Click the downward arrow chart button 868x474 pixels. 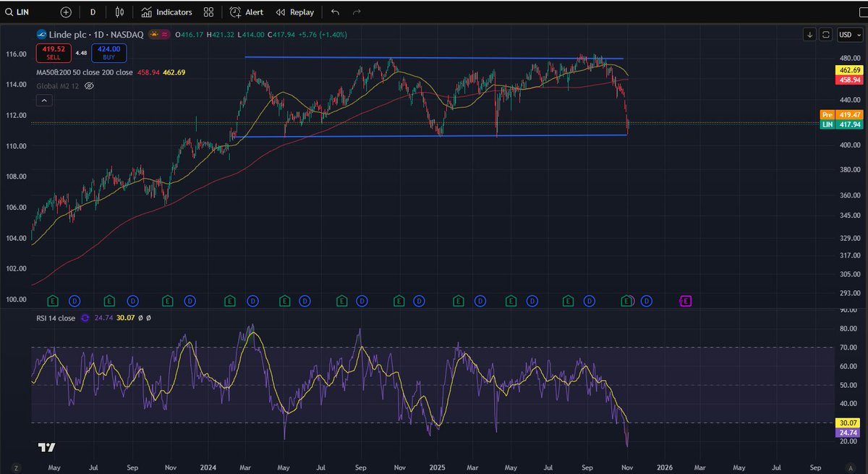point(809,34)
